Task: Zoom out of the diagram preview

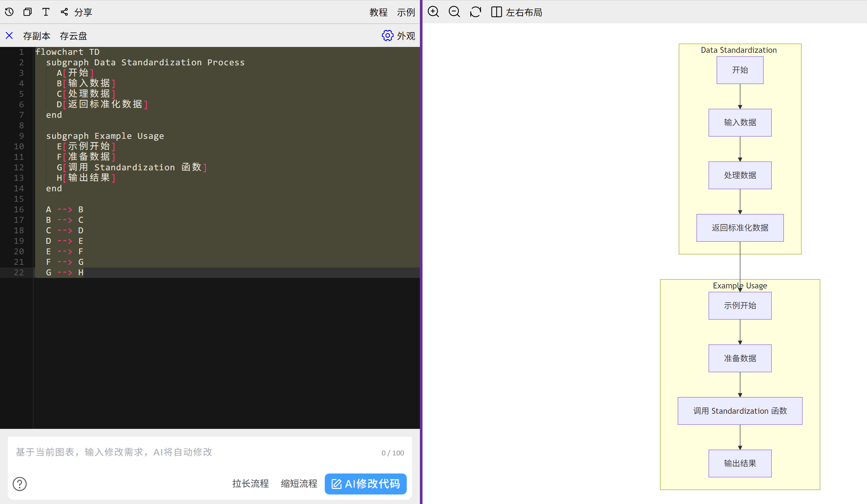Action: click(454, 12)
